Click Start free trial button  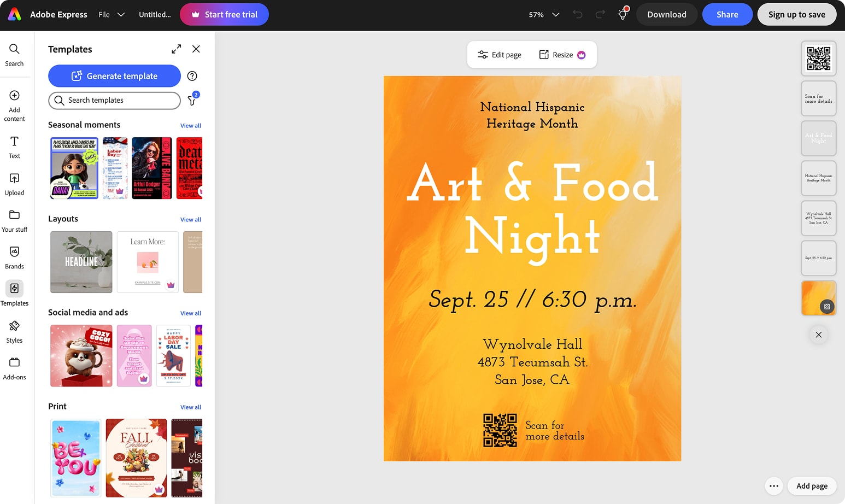point(224,14)
